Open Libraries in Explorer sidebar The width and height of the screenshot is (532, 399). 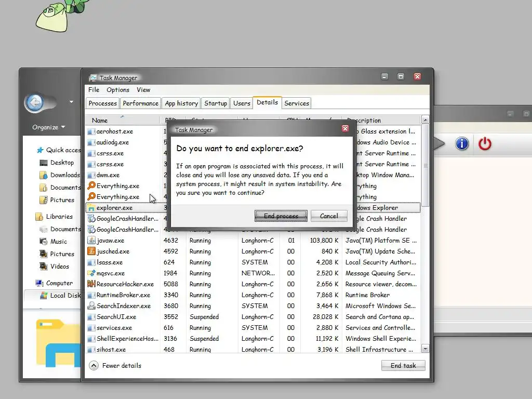click(x=59, y=217)
